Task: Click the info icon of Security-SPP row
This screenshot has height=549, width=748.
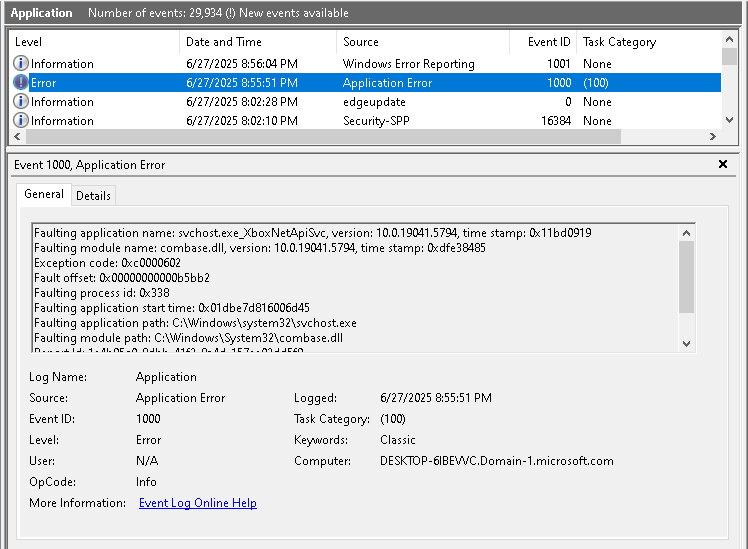Action: tap(21, 120)
